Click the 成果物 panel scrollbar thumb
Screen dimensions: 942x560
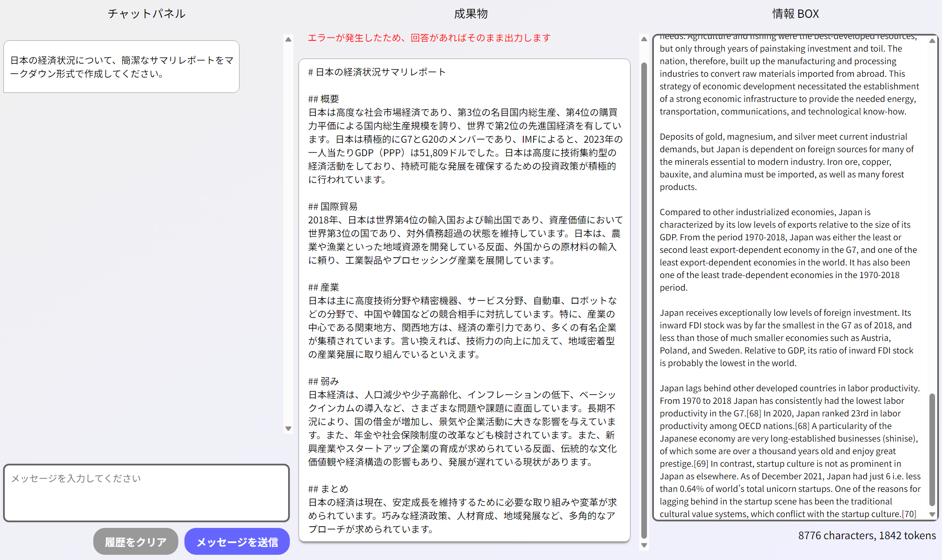(644, 299)
